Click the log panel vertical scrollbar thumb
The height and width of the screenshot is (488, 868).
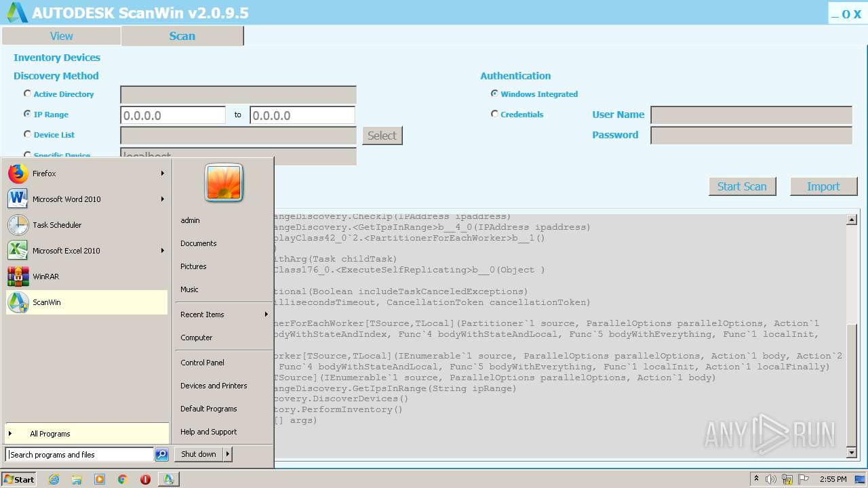(x=852, y=385)
